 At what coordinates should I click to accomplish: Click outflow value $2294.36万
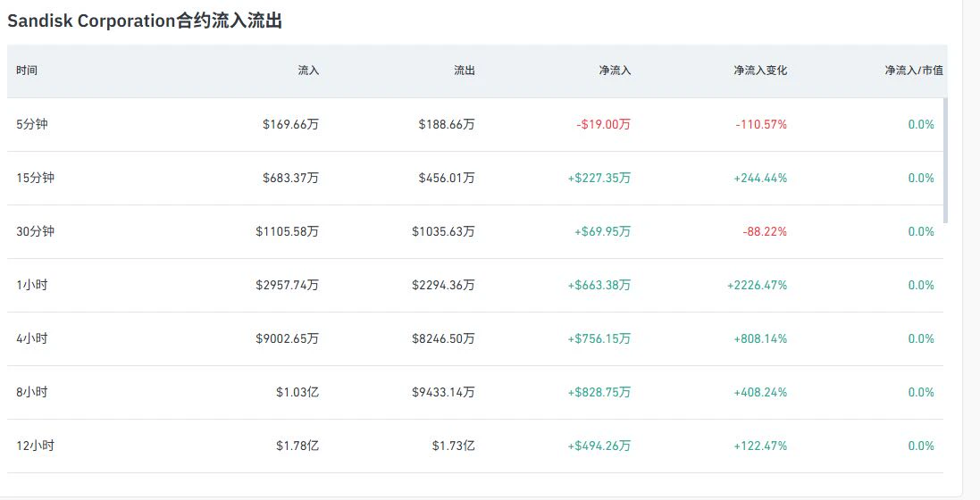pyautogui.click(x=444, y=285)
